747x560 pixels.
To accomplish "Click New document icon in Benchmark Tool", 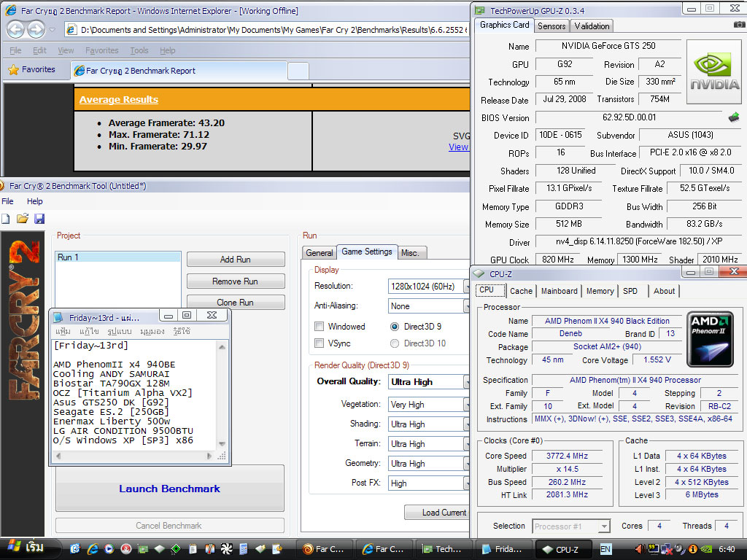I will coord(6,219).
